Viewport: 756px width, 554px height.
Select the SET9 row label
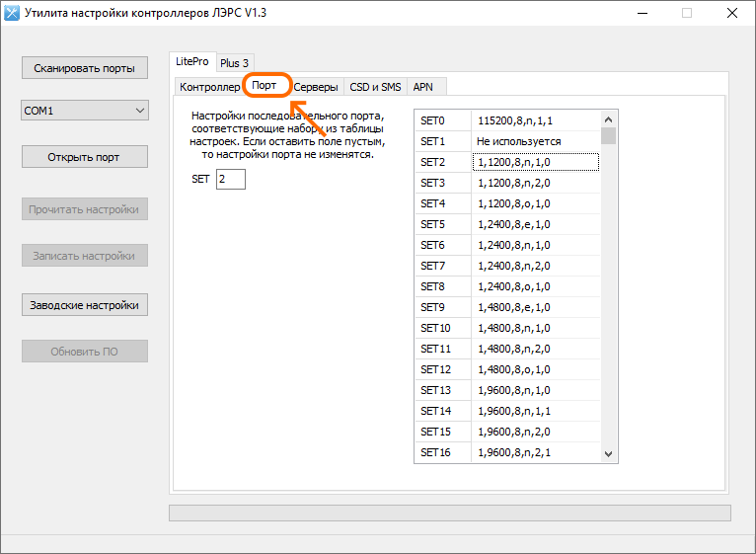coord(442,307)
